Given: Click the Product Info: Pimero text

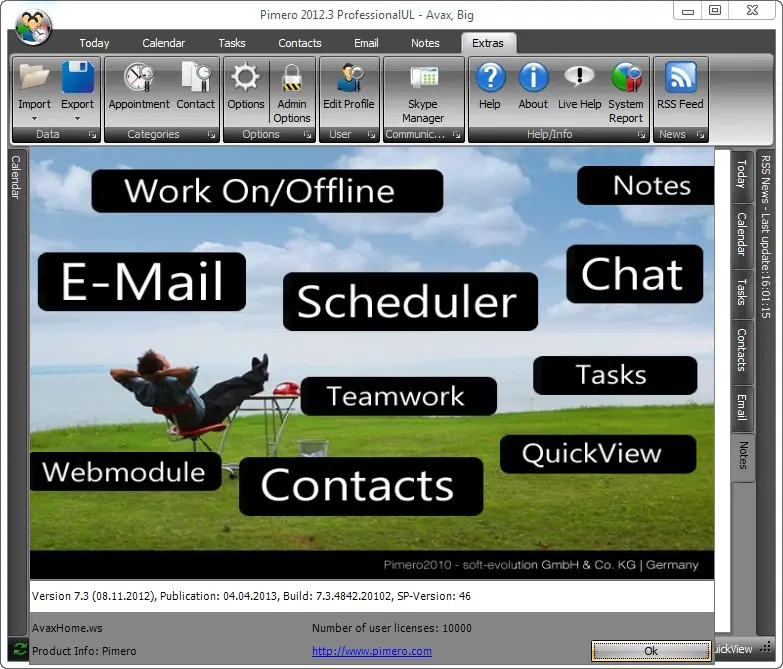Looking at the screenshot, I should click(x=84, y=651).
